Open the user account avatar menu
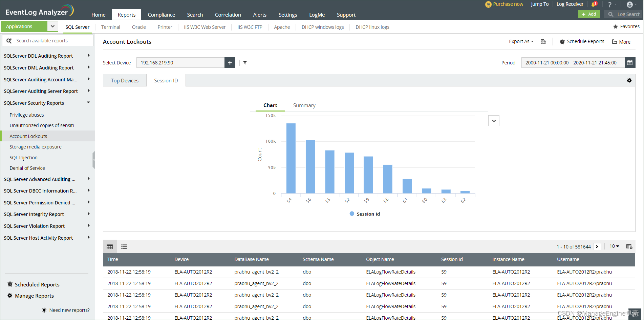Viewport: 644px width, 320px height. (630, 4)
